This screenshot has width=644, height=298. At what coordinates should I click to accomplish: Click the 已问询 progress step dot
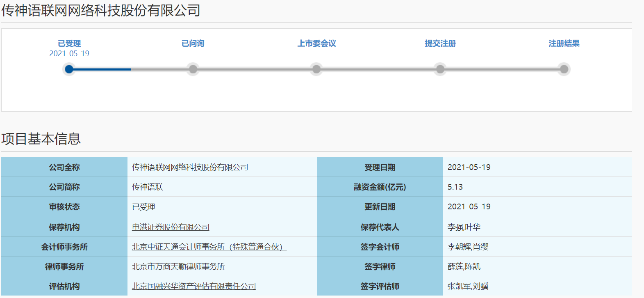(193, 69)
